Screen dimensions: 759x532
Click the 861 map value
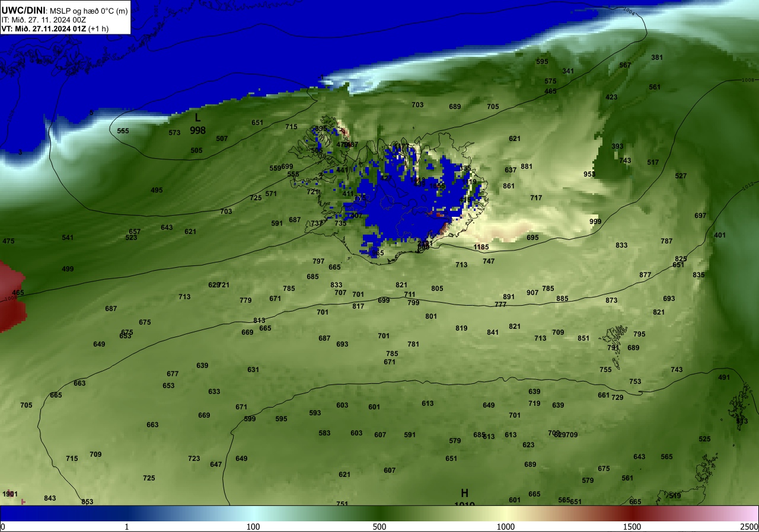509,186
